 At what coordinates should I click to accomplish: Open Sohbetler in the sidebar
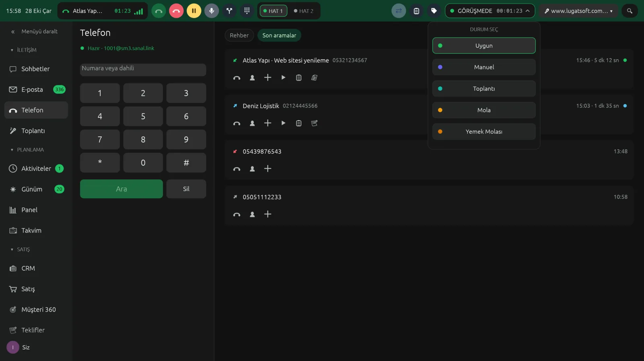tap(36, 69)
